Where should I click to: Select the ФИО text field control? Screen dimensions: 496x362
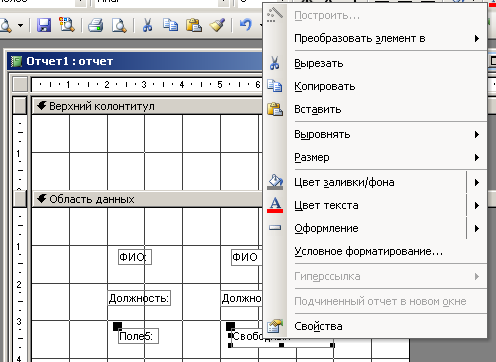[x=247, y=257]
